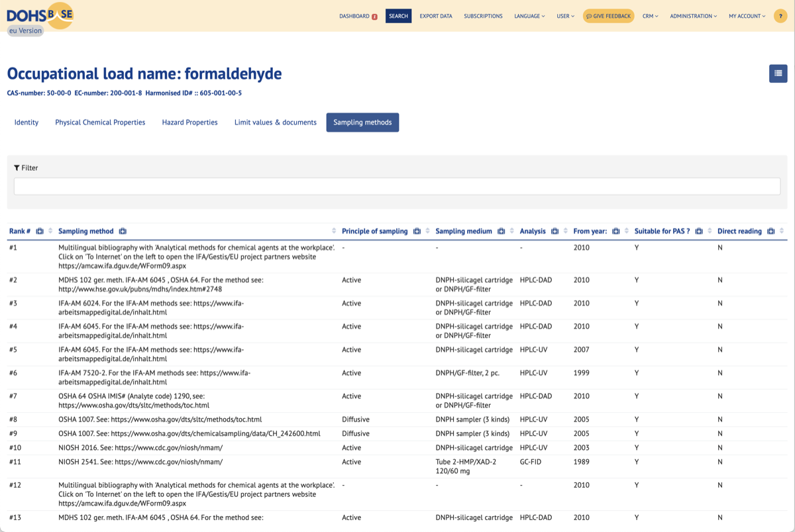Click the funnel Filter icon

pos(17,168)
